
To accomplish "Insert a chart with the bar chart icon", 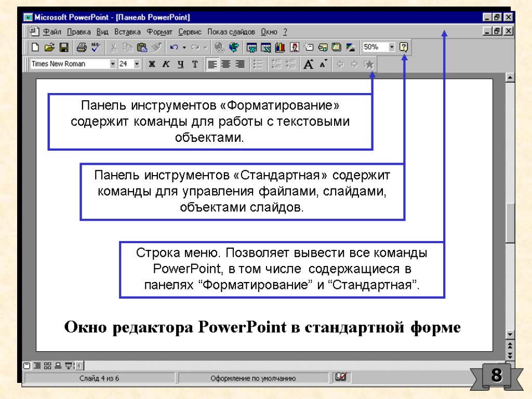I will coord(280,47).
